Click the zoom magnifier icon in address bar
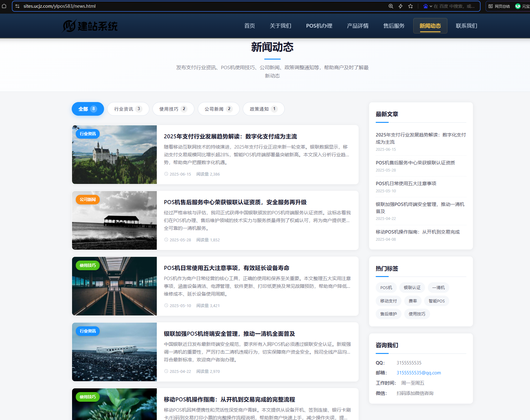This screenshot has width=530, height=420. pos(391,6)
